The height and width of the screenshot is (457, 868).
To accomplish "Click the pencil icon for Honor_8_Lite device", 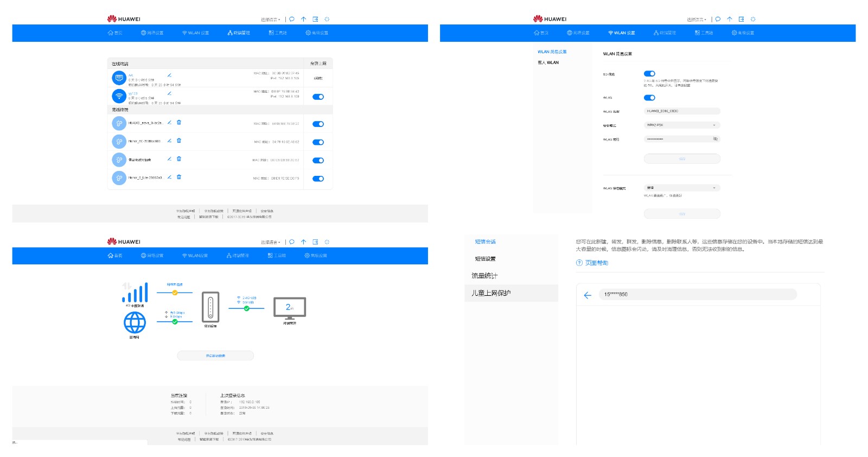I will [x=169, y=177].
